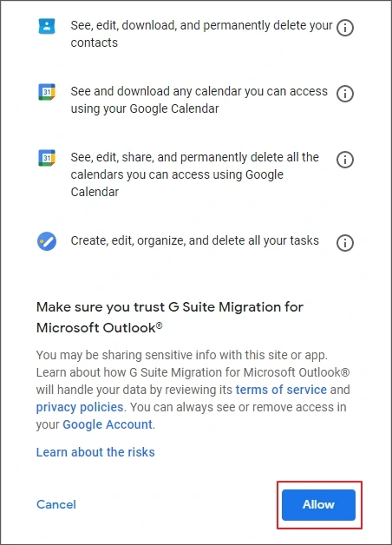Select the contacts permission description text
This screenshot has height=545, width=392.
tap(201, 34)
